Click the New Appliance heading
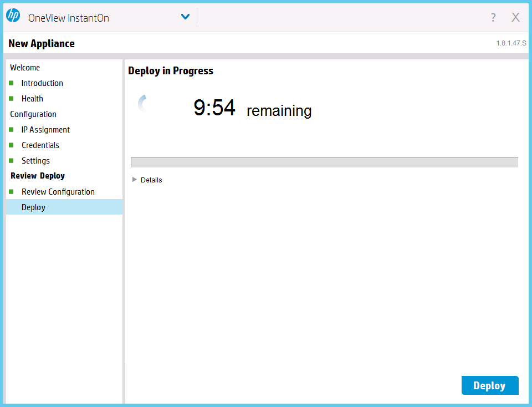 [x=42, y=43]
